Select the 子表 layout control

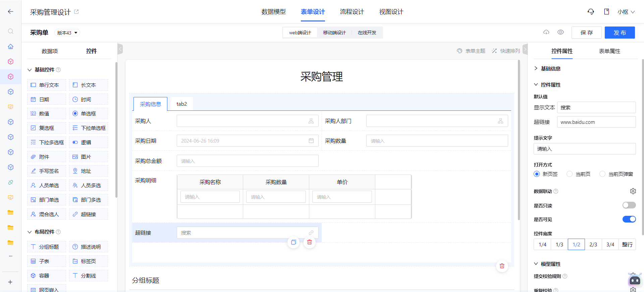[x=47, y=261]
